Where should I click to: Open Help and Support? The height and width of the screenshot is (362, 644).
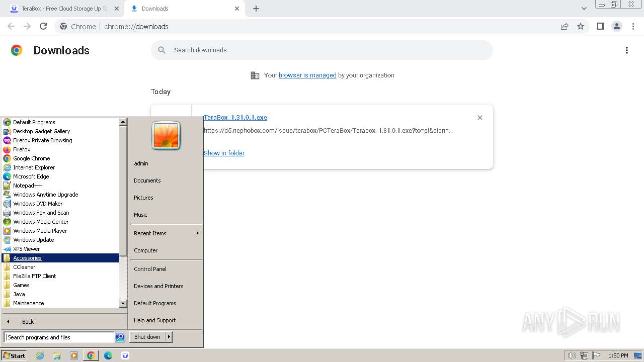[166, 320]
